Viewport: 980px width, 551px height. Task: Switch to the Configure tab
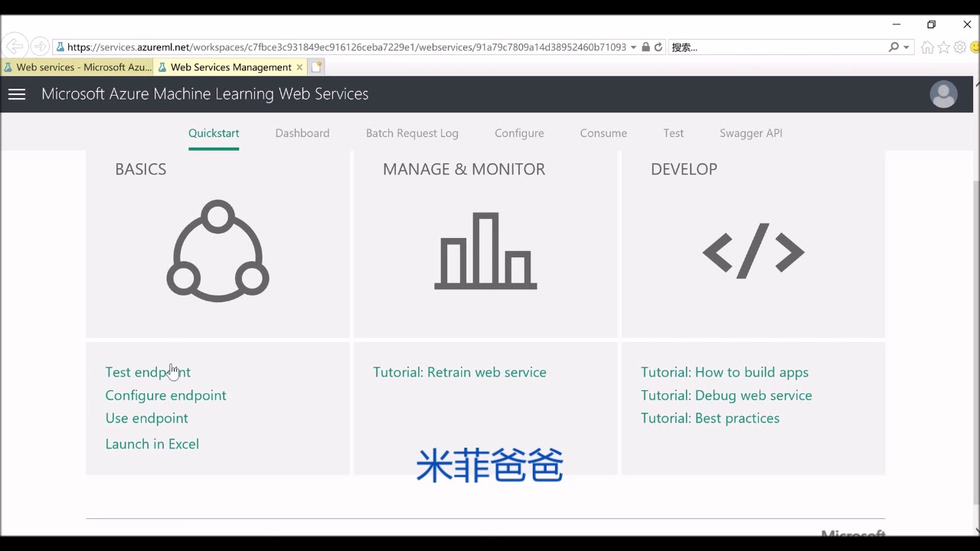519,133
